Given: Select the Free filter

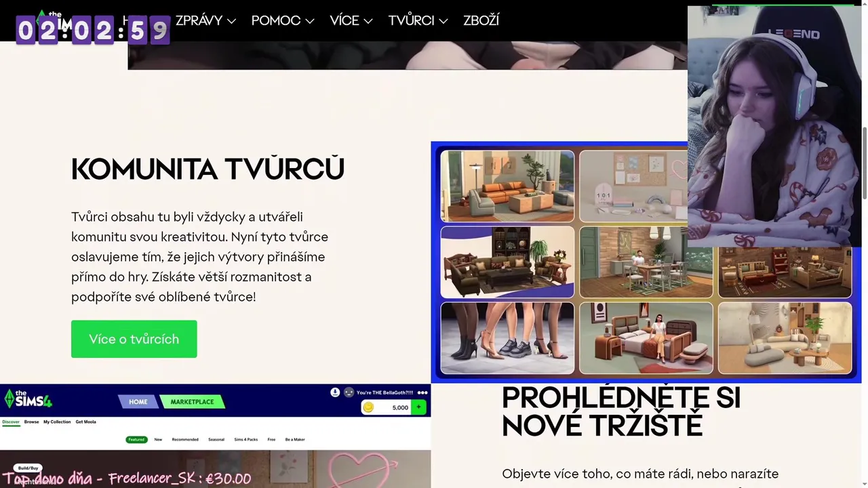Looking at the screenshot, I should (271, 439).
